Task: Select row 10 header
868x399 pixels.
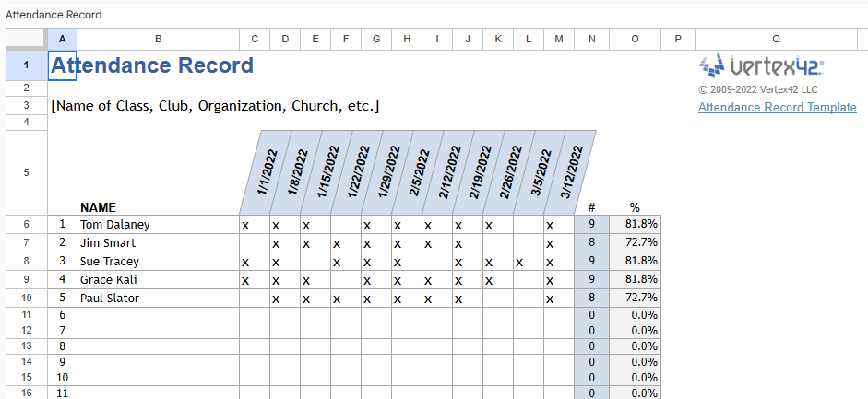Action: [x=26, y=299]
